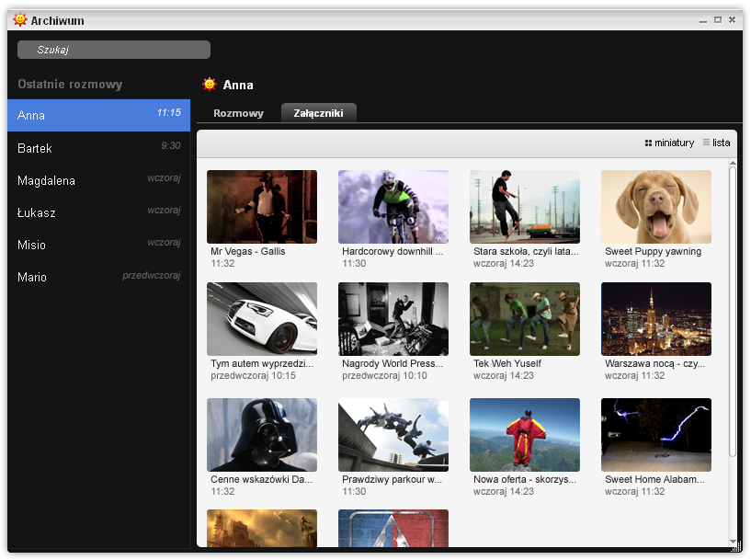This screenshot has width=751, height=560.
Task: Click the 'Cenne wskazówki Da...' title text
Action: tap(261, 479)
